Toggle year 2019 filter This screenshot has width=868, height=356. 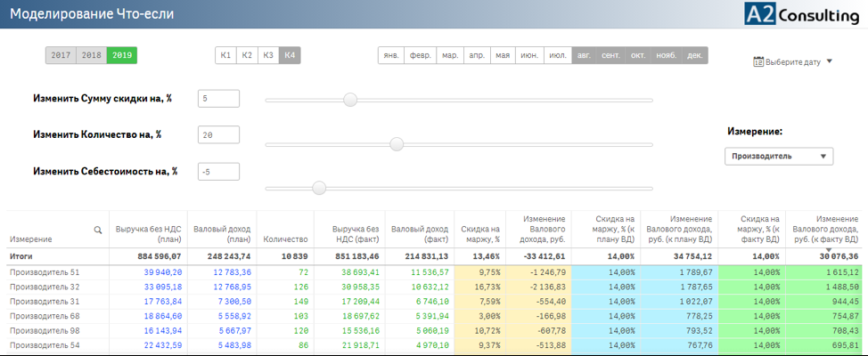click(x=122, y=55)
